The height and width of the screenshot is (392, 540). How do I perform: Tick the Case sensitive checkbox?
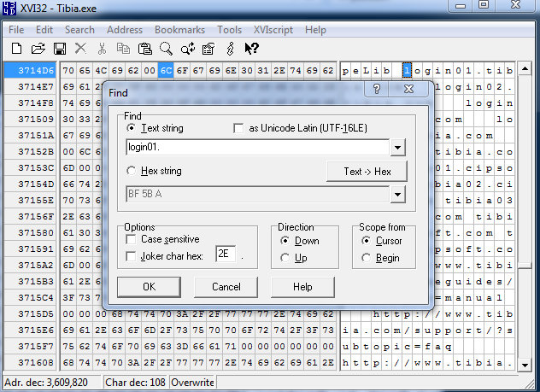pos(132,239)
